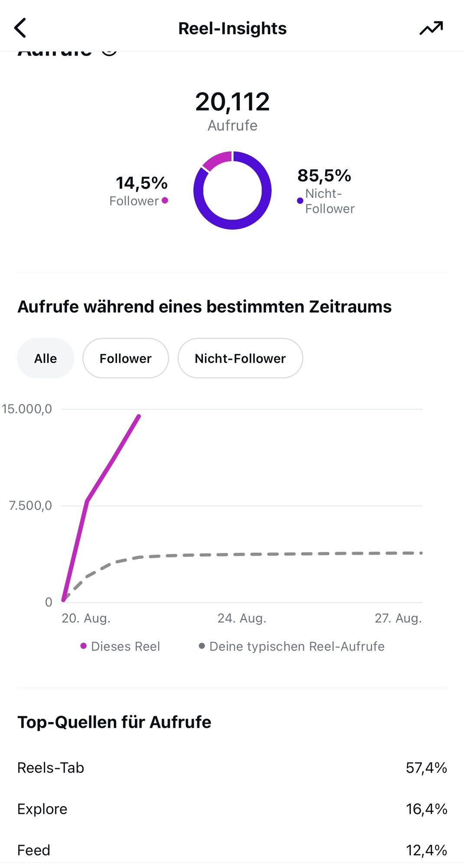Viewport: 465px width, 868px height.
Task: Tap the 24. Aug. axis date
Action: (x=242, y=618)
